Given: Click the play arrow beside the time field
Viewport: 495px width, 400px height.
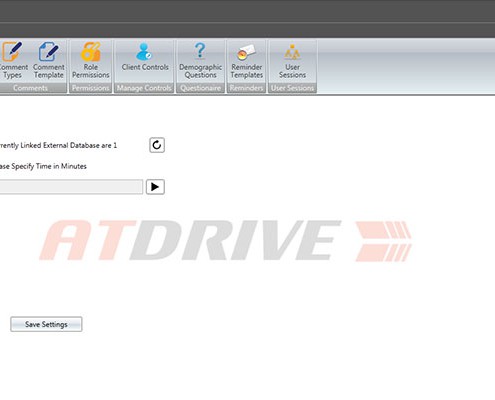Looking at the screenshot, I should coord(155,187).
